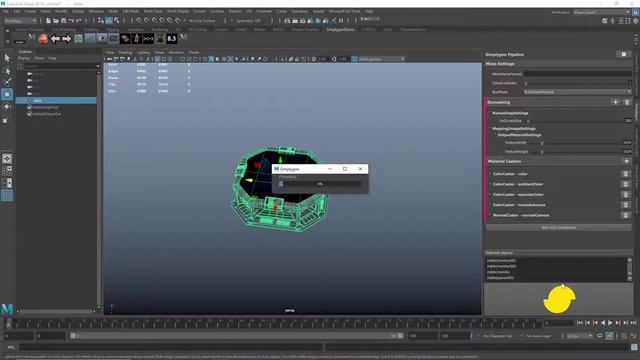
Task: Click the red sphere shelf icon
Action: click(43, 39)
